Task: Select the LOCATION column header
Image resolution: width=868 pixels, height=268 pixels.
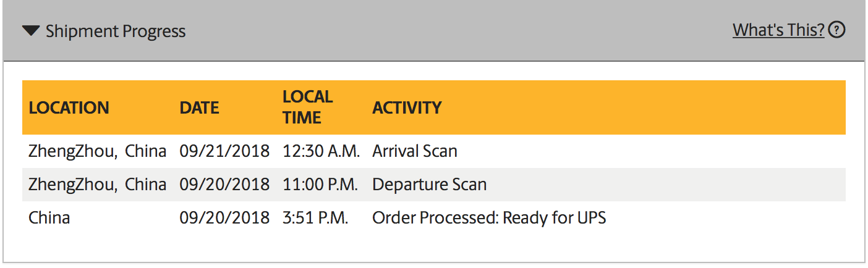Action: tap(69, 107)
